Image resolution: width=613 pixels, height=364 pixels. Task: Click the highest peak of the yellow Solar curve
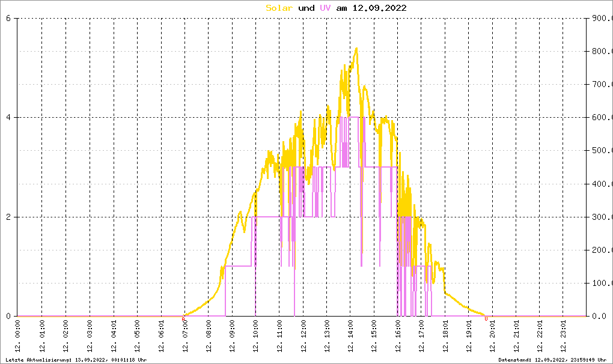[x=356, y=49]
